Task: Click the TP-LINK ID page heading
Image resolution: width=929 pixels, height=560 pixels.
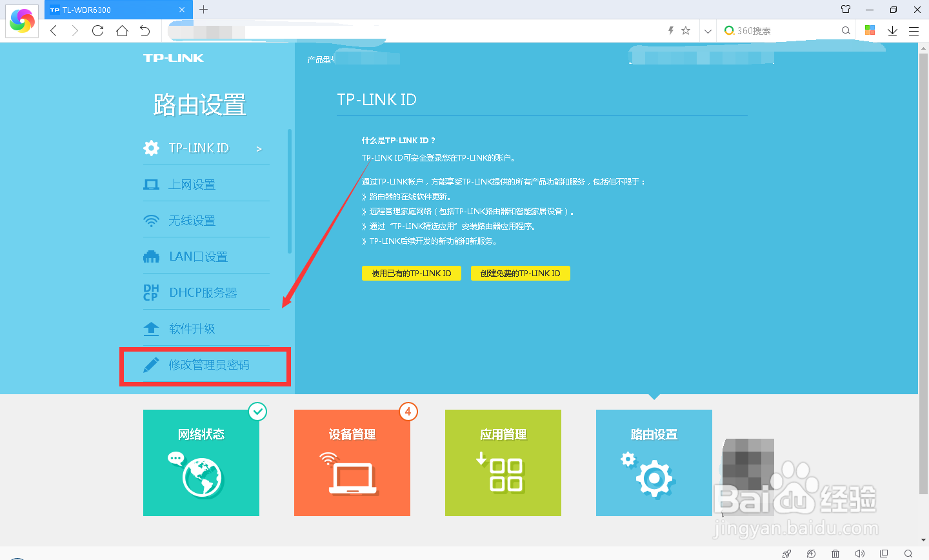Action: click(x=377, y=99)
